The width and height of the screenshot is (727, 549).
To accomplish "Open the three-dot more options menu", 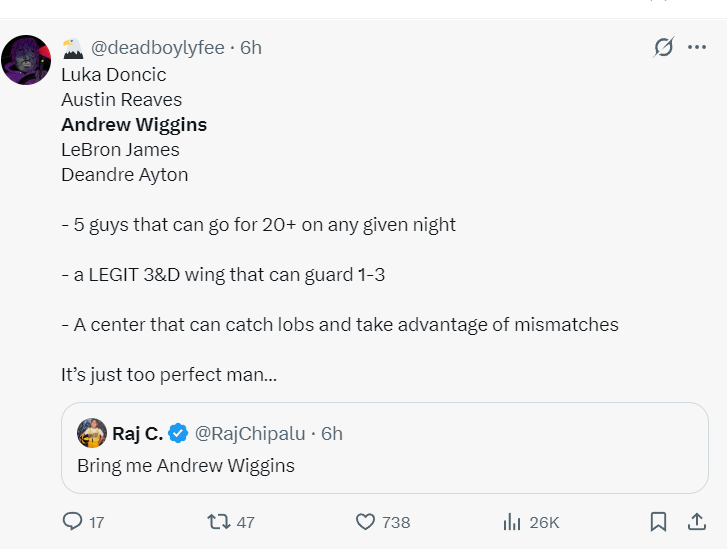I will [697, 47].
